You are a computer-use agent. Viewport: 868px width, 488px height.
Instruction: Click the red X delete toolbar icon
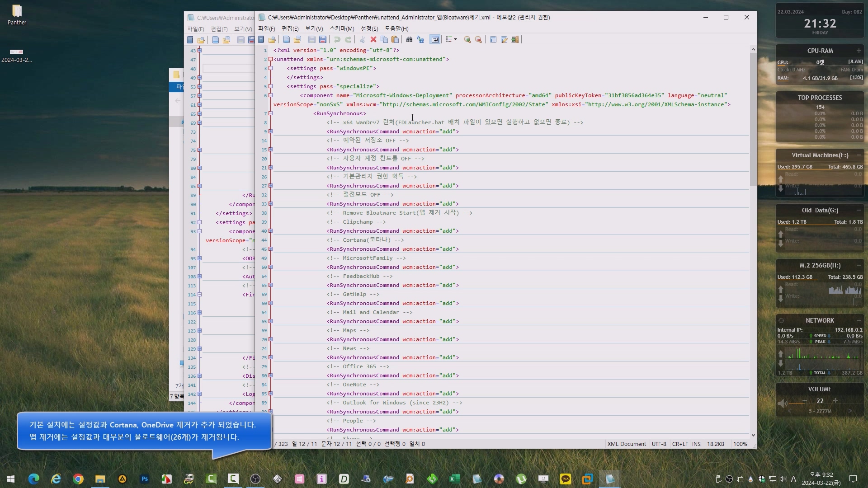[x=373, y=40]
